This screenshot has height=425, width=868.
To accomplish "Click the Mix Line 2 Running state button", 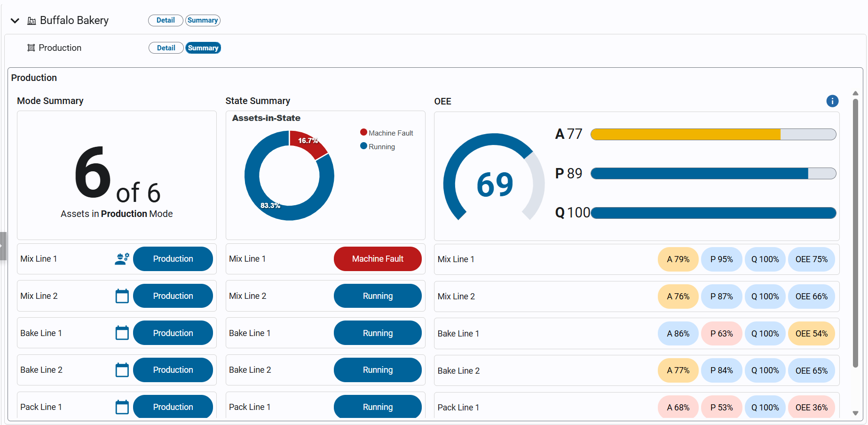I will (378, 296).
